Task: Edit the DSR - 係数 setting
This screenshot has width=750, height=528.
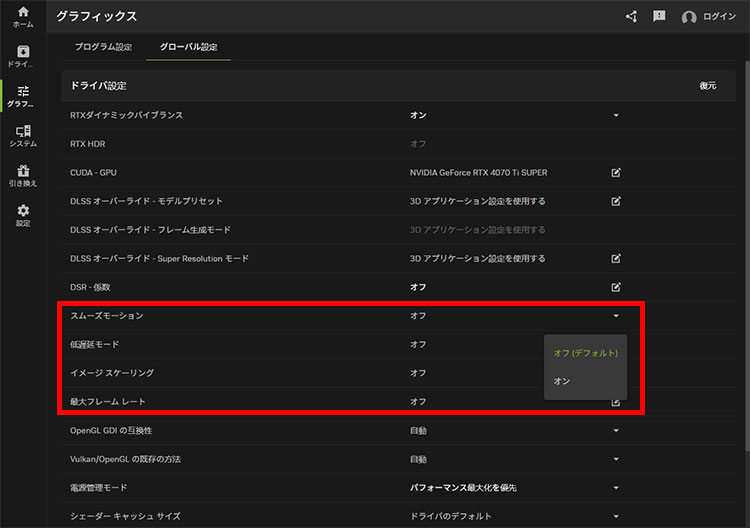Action: point(616,287)
